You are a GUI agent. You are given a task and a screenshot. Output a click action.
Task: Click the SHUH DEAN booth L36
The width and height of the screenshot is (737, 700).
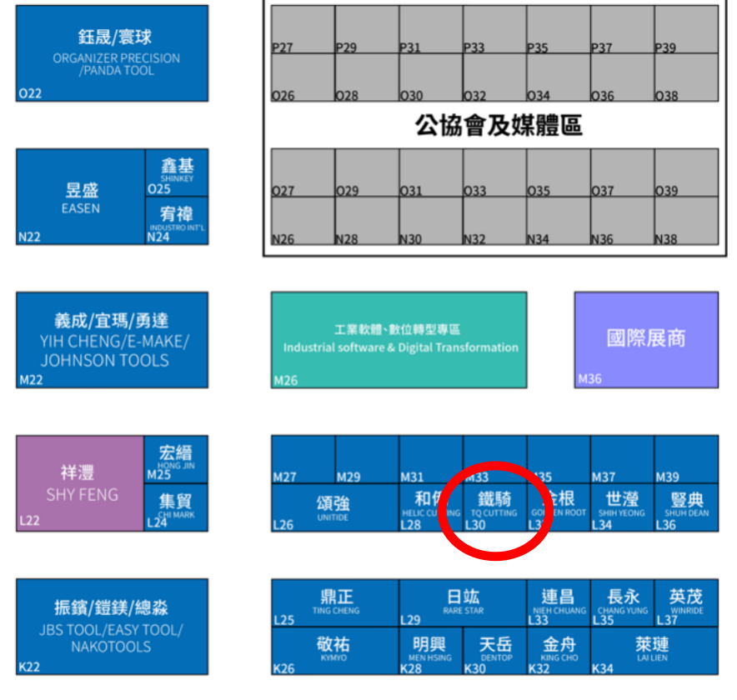coord(687,507)
